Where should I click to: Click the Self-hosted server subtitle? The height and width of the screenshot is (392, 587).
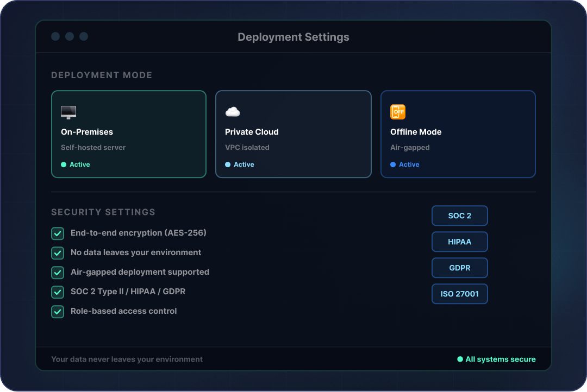[93, 147]
